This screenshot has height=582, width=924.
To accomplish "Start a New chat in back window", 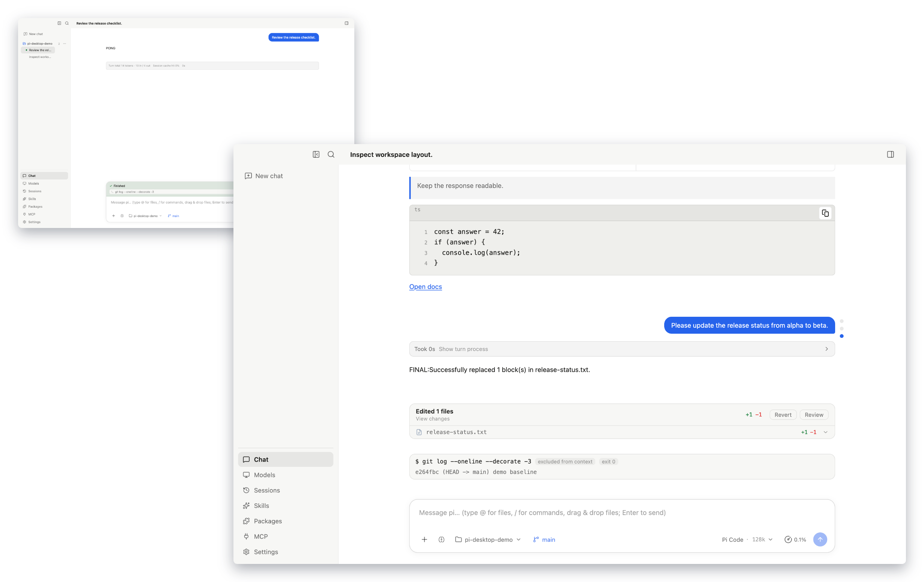I will 34,34.
